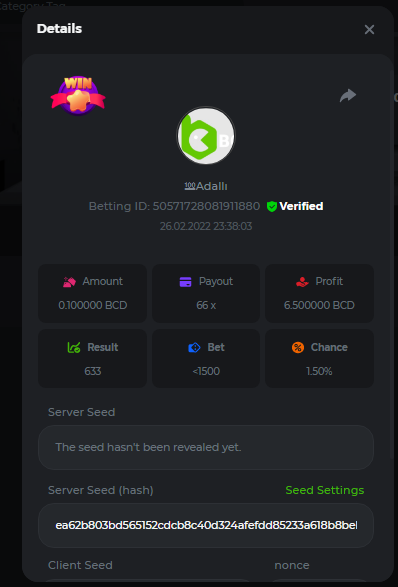This screenshot has height=587, width=398.
Task: Click the Server Seed field
Action: coord(206,447)
